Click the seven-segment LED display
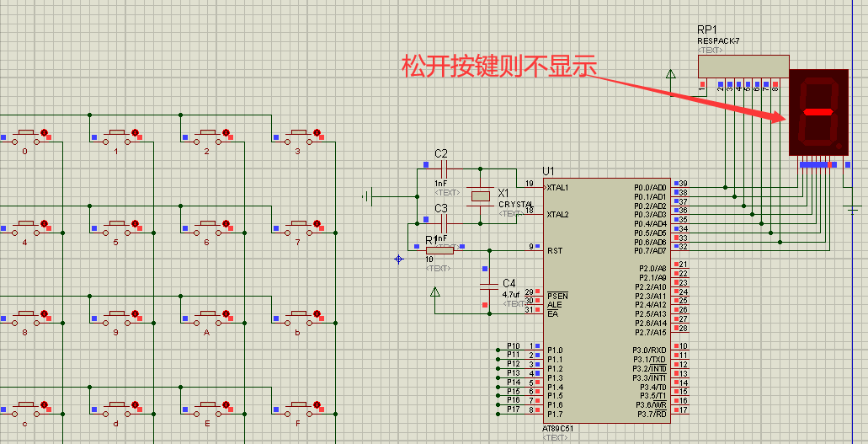This screenshot has height=444, width=868. coord(817,112)
